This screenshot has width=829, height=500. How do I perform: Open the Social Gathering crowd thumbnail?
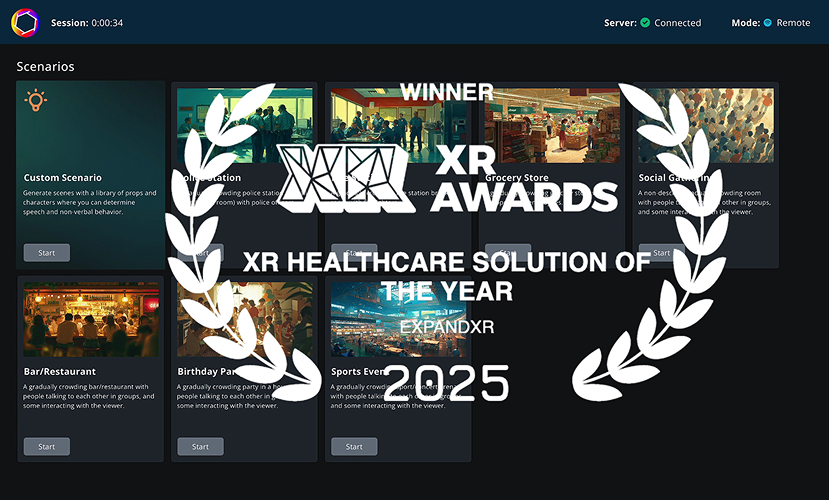706,125
